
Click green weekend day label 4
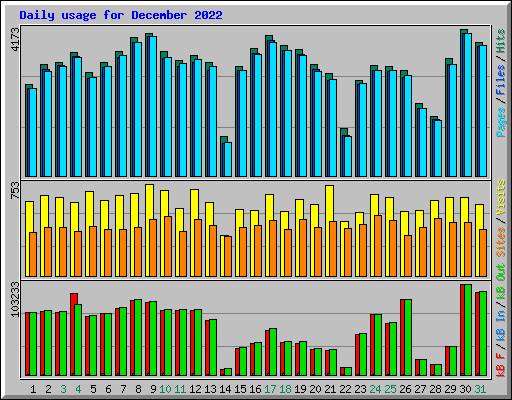pos(78,389)
